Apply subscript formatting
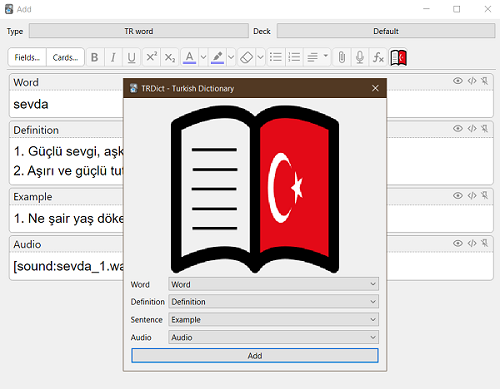The width and height of the screenshot is (500, 389). [x=170, y=57]
